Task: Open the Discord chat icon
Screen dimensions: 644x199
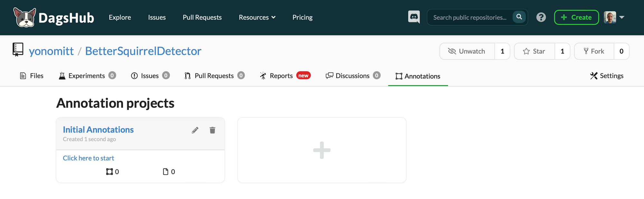Action: [x=414, y=17]
